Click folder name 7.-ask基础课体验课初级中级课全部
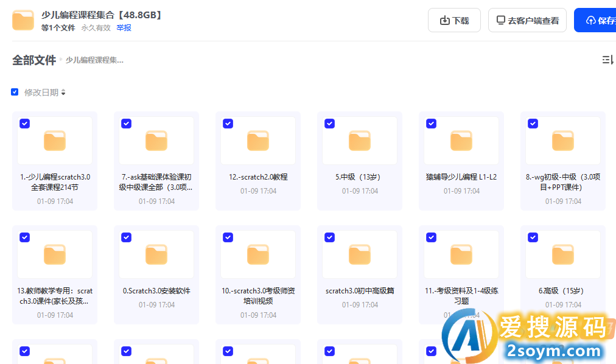This screenshot has width=616, height=364. click(156, 182)
